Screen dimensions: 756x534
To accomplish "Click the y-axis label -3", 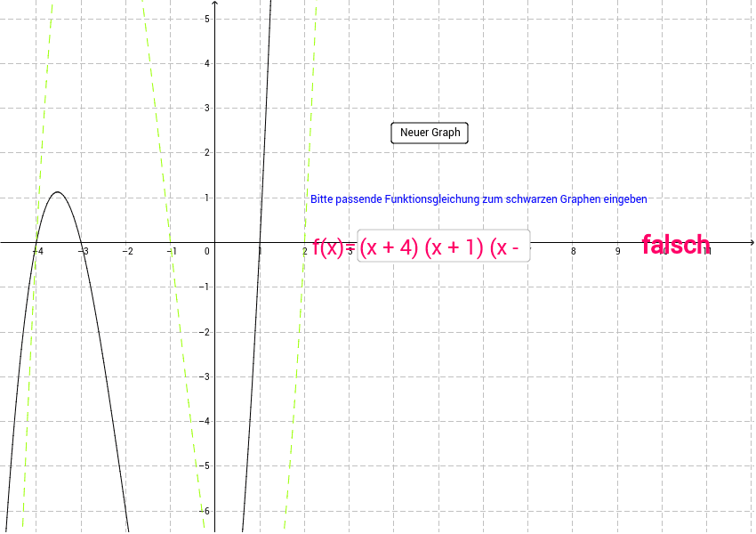I will coord(205,376).
